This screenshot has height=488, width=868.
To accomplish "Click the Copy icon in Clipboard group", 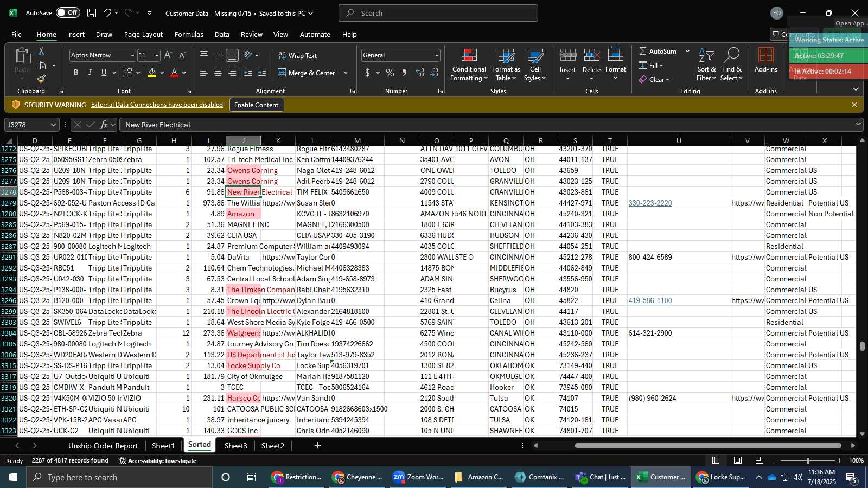I will click(41, 65).
